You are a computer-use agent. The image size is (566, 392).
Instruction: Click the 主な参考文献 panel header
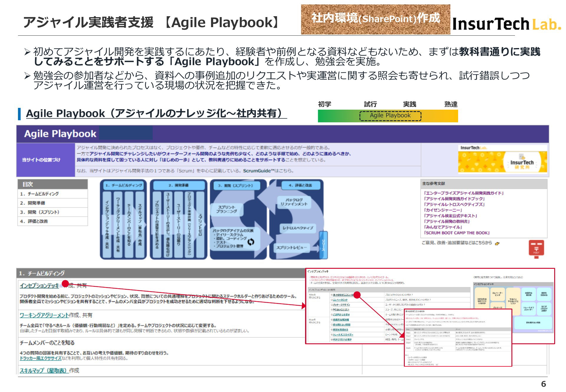pyautogui.click(x=483, y=184)
